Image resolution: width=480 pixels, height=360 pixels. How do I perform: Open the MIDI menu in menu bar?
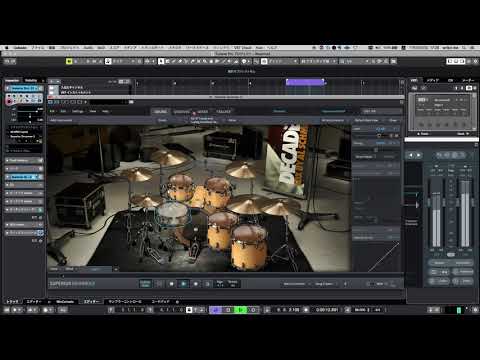point(101,48)
